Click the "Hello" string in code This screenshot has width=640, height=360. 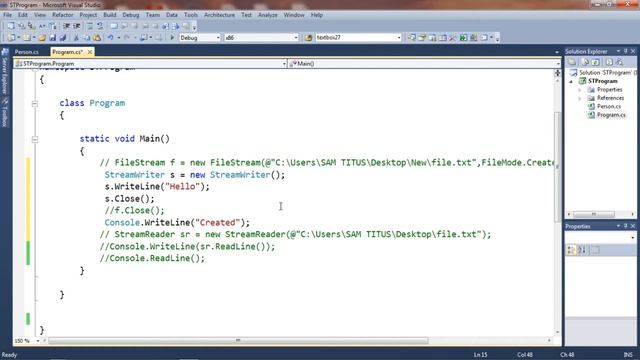click(x=182, y=187)
